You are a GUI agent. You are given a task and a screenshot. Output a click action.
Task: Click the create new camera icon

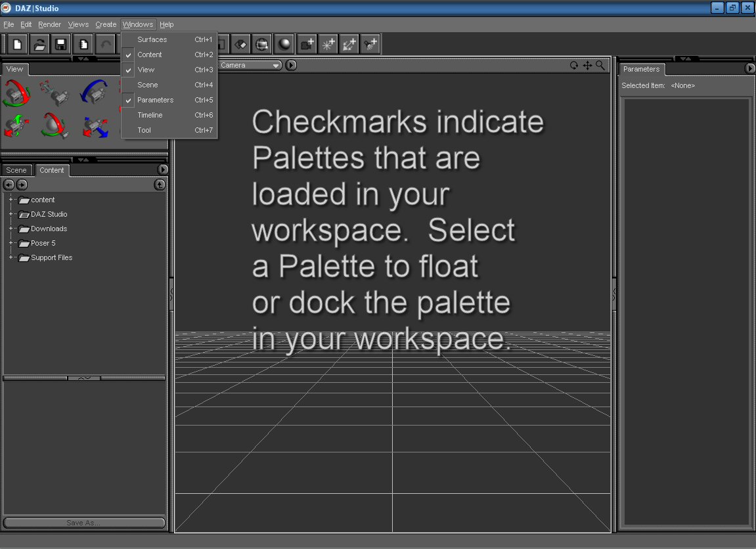[x=307, y=45]
